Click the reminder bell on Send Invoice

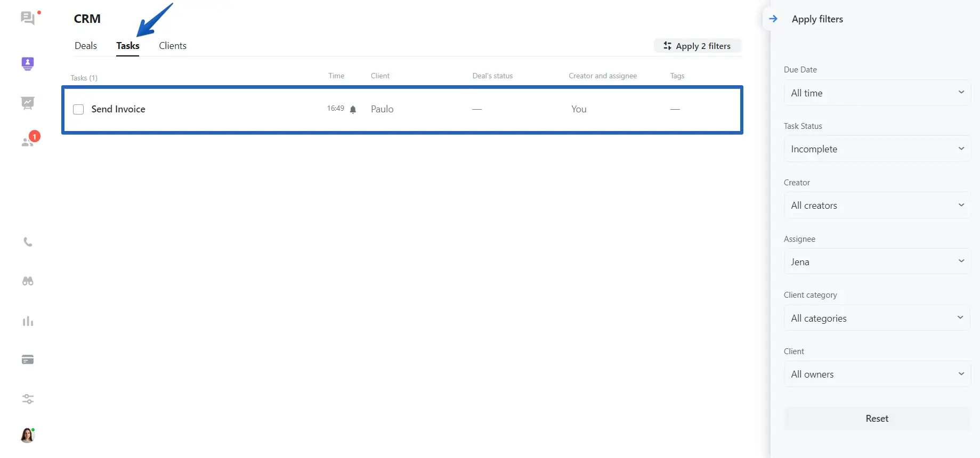353,110
